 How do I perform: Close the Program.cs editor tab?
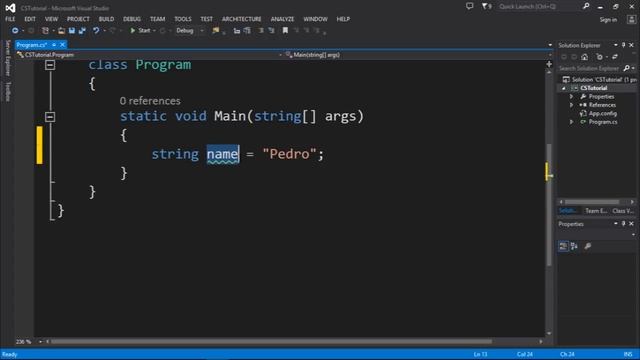click(x=62, y=45)
